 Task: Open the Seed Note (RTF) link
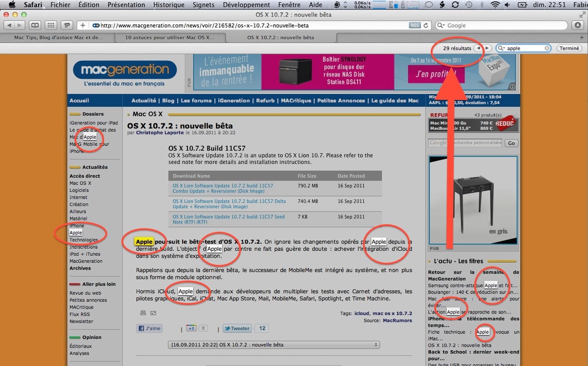(229, 219)
